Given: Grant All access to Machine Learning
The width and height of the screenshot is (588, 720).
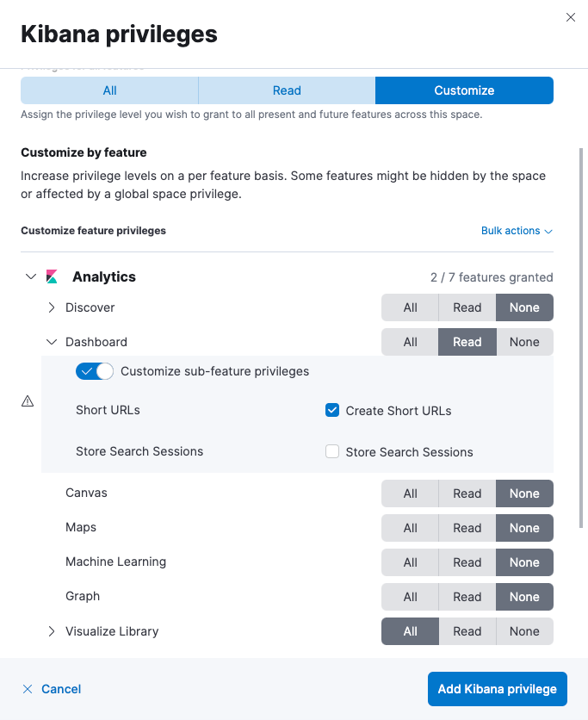Looking at the screenshot, I should click(x=410, y=562).
